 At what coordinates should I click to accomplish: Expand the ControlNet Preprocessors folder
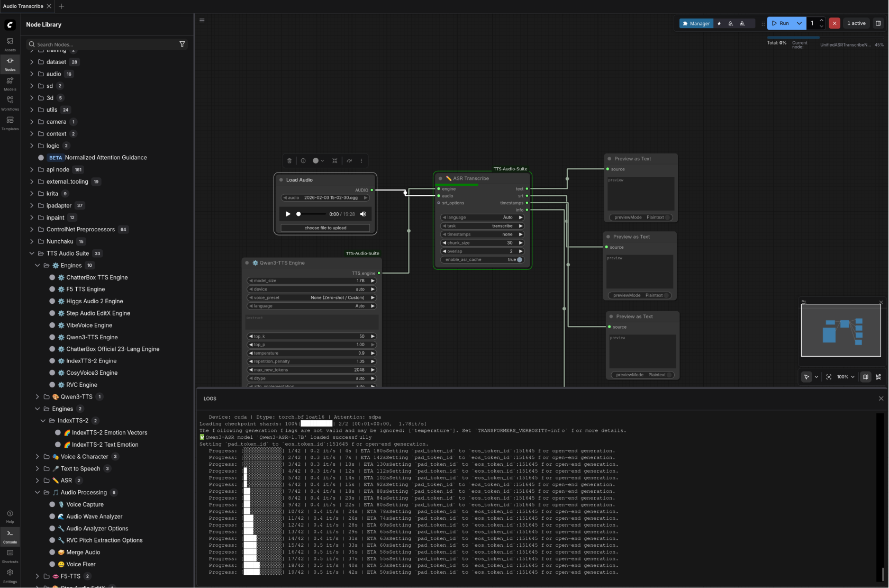80,230
